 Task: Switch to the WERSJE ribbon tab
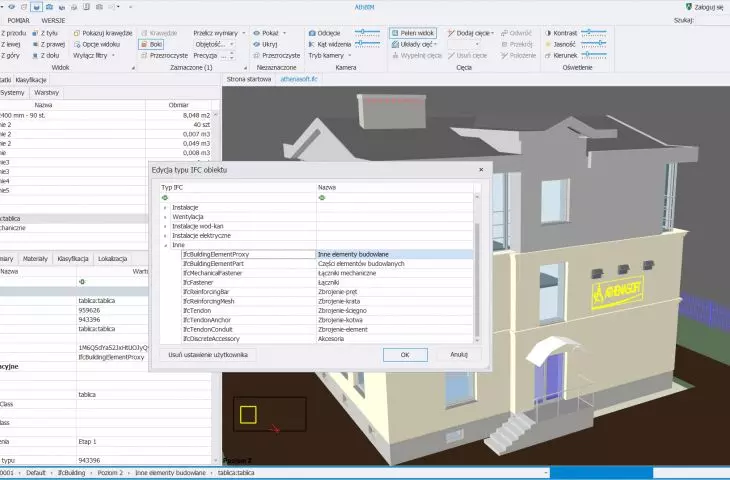pyautogui.click(x=54, y=20)
